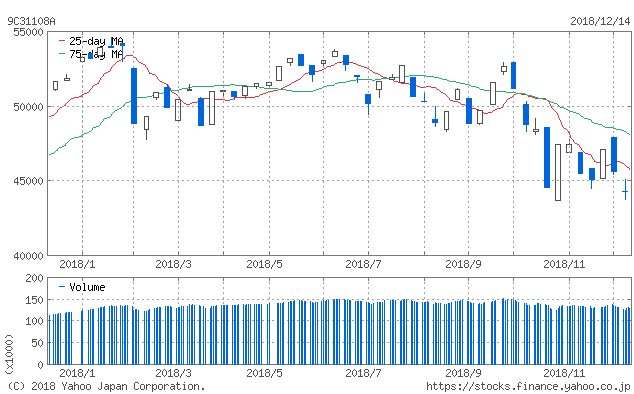Click 2018/3 under the volume chart

point(173,373)
